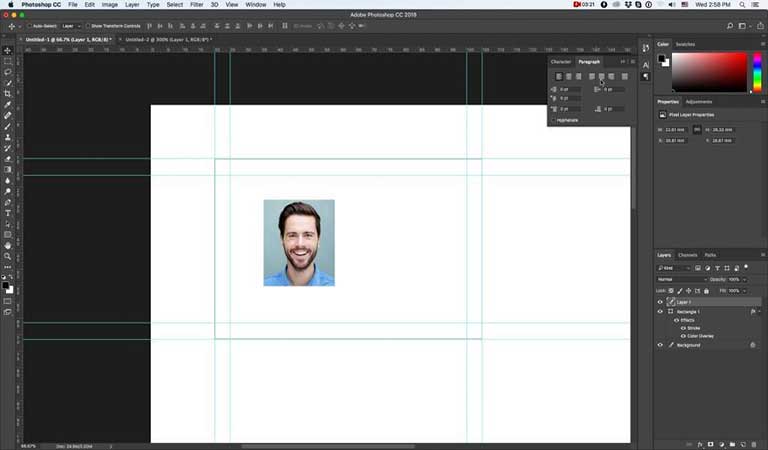Select the Zoom tool
The height and width of the screenshot is (450, 768).
(8, 256)
